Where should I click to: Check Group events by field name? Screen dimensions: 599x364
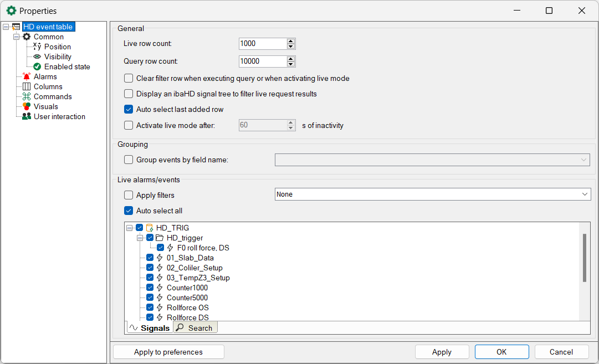(x=129, y=160)
